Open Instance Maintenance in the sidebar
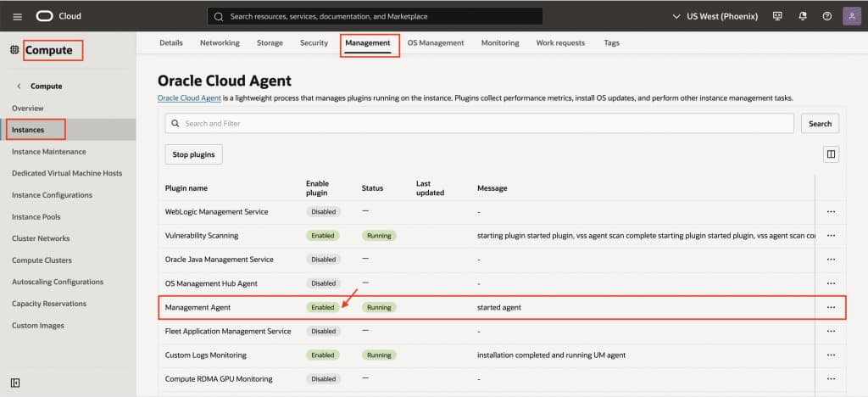The height and width of the screenshot is (397, 868). coord(48,152)
